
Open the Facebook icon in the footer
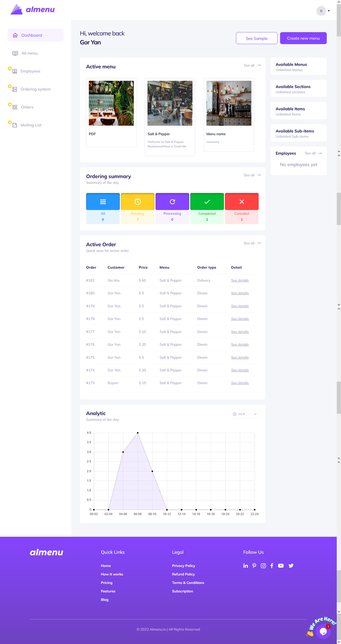(x=272, y=566)
